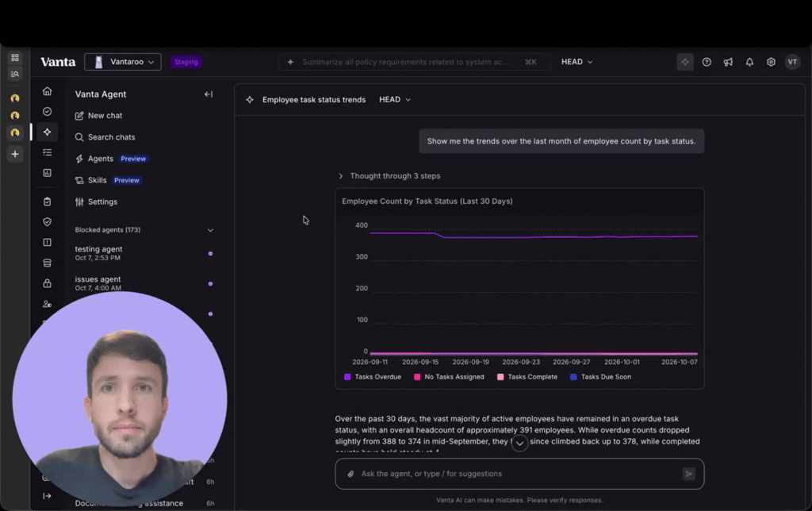Click the VT user avatar
Image resolution: width=812 pixels, height=511 pixels.
tap(792, 62)
